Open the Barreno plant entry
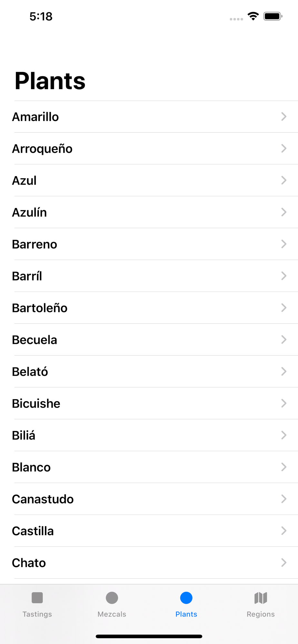Screen dimensions: 298x644 click(149, 244)
